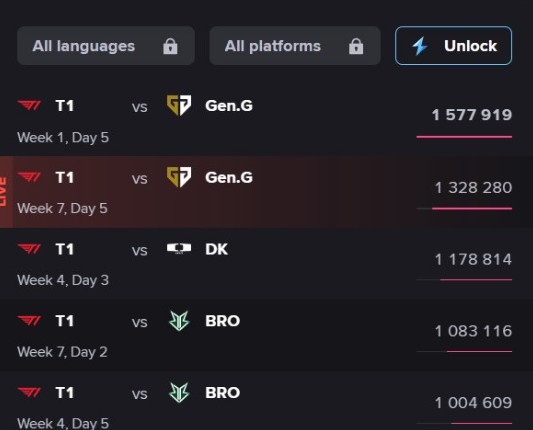Screen dimensions: 533x430
Task: Click BRO logo in Week 4, Day 5 match
Action: 179,393
